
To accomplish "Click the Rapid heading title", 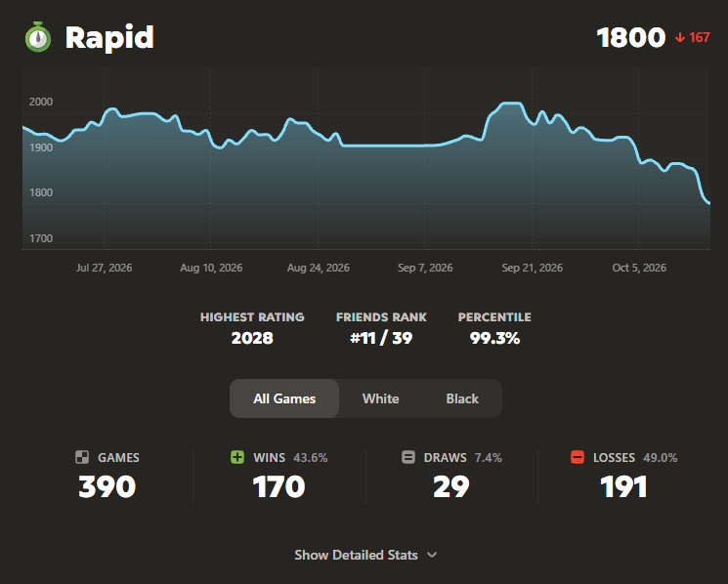I will [x=109, y=38].
